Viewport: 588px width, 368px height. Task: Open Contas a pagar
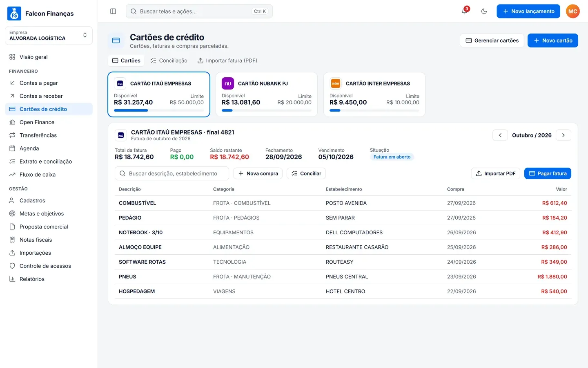pos(49,83)
